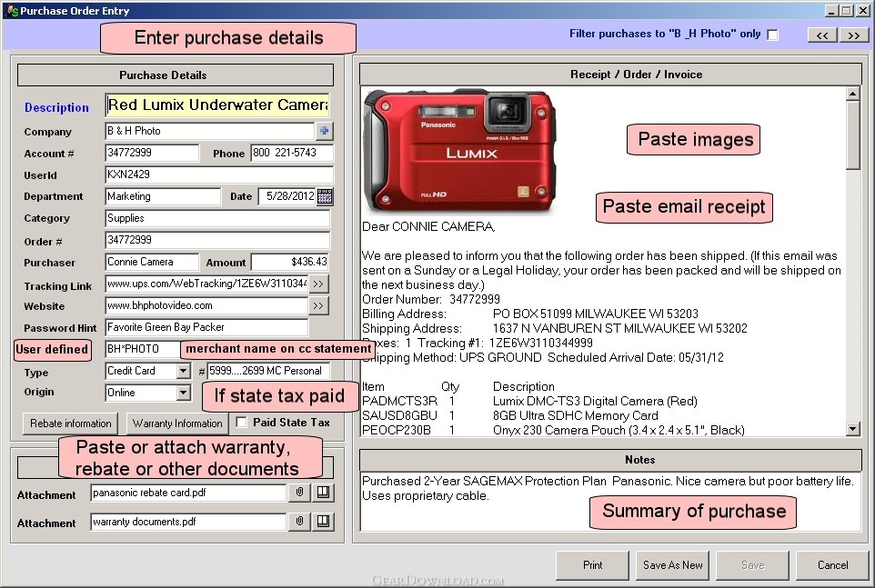Click the card number field 5999....2699
This screenshot has height=588, width=875.
[268, 371]
